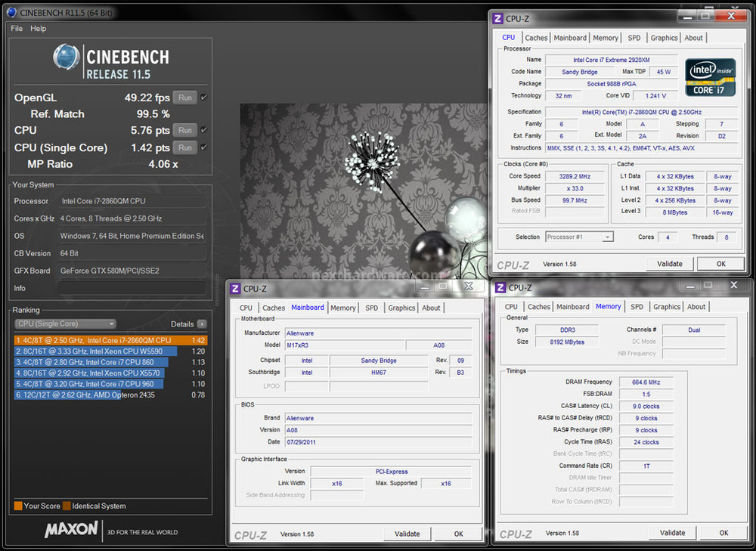Open Graphics tab in top-right CPU-Z window
This screenshot has height=551, width=756.
click(x=664, y=38)
